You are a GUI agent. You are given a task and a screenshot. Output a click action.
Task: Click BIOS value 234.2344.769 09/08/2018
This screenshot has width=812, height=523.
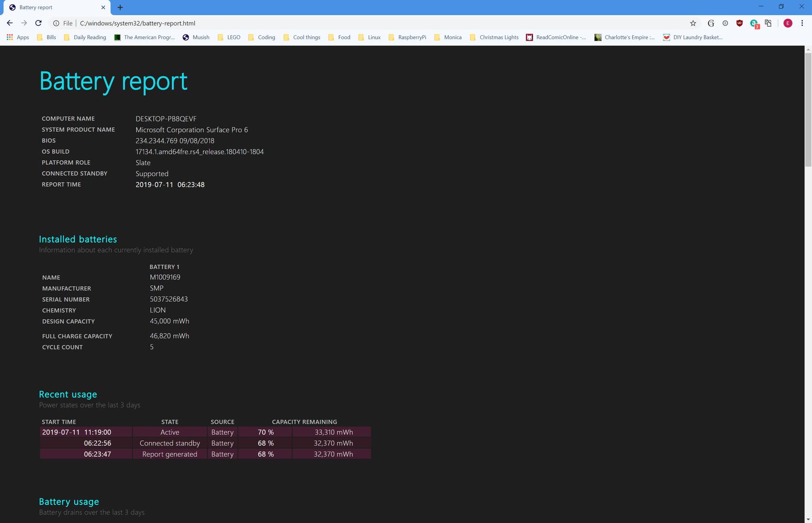click(175, 141)
